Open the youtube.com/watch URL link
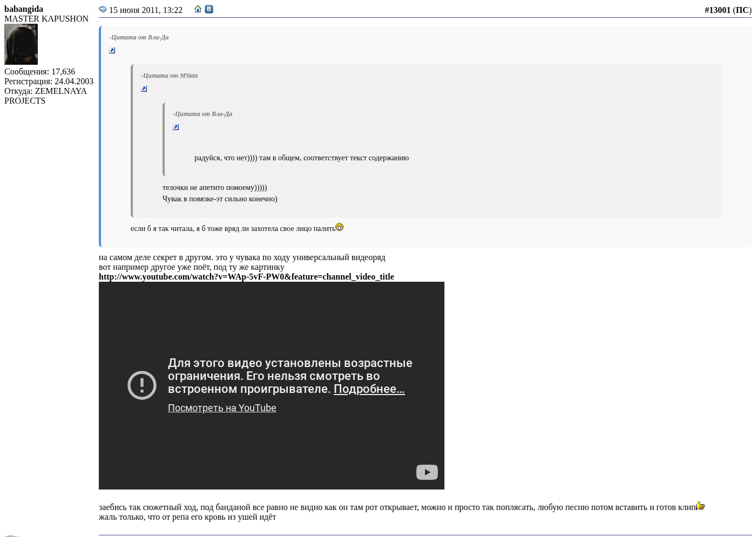Viewport: 756px width, 537px height. pos(246,277)
